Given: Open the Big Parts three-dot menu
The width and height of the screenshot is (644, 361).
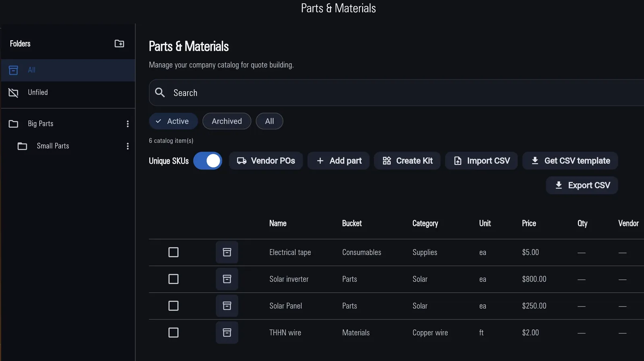Looking at the screenshot, I should [128, 124].
